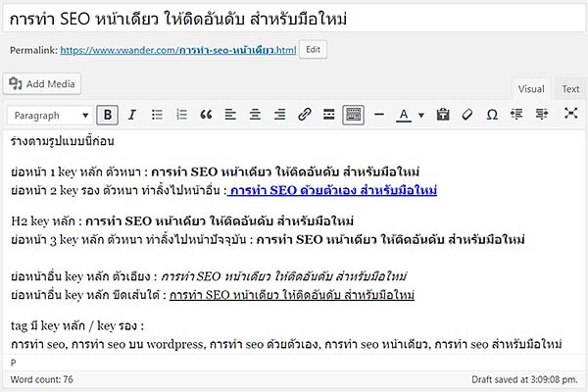Viewport: 588px width, 392px height.
Task: Open the vwander.com permalink URL
Action: pyautogui.click(x=178, y=50)
